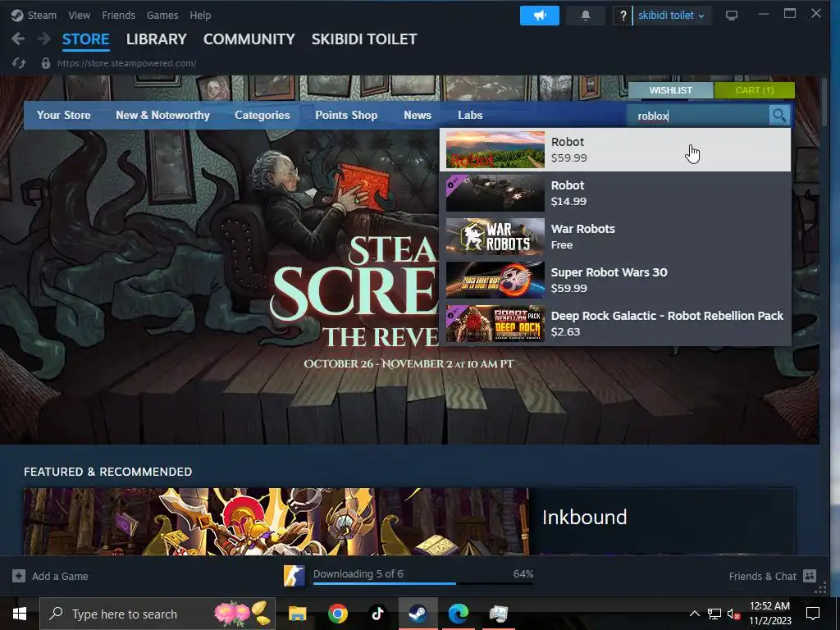
Task: Click the Downloading 5 of 6 status
Action: [358, 573]
